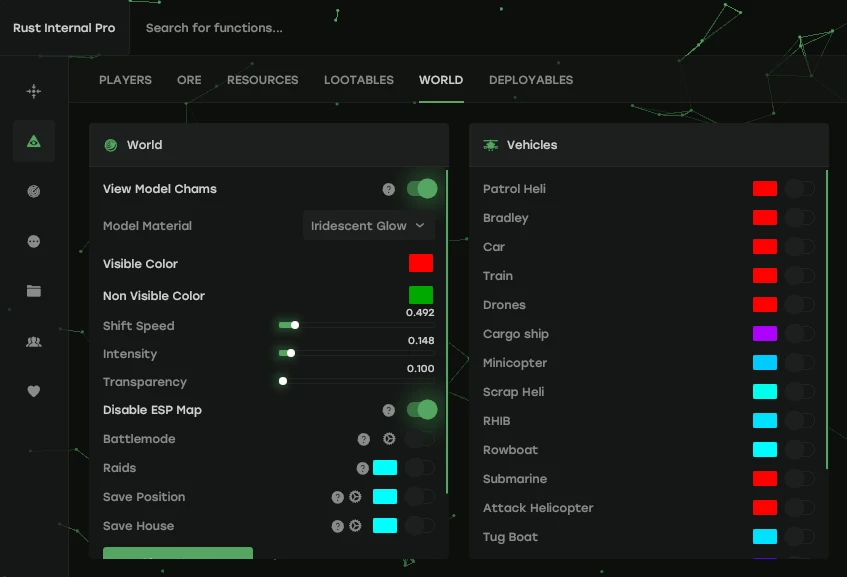Click the Shift Speed slider track
The width and height of the screenshot is (847, 577).
357,325
